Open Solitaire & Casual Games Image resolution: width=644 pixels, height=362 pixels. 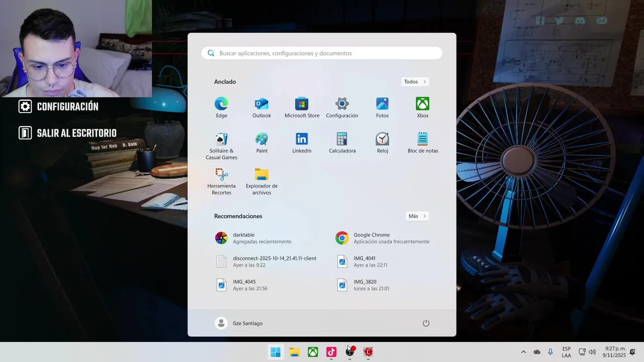point(221,146)
